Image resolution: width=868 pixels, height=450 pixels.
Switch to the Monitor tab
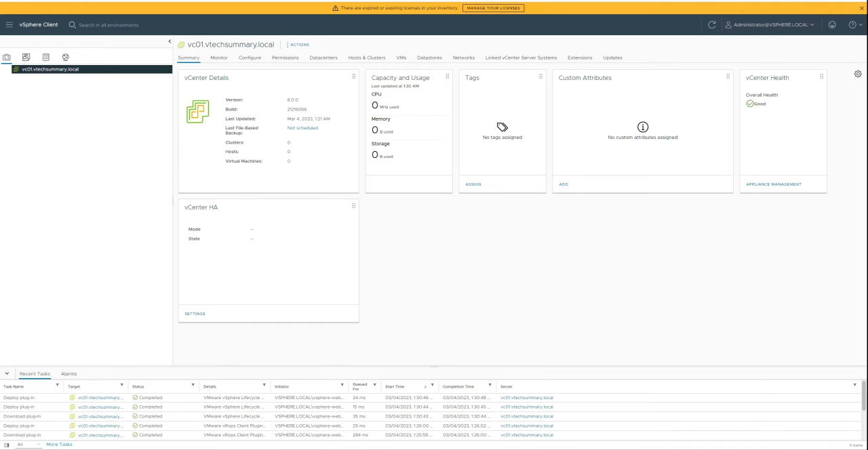point(219,58)
